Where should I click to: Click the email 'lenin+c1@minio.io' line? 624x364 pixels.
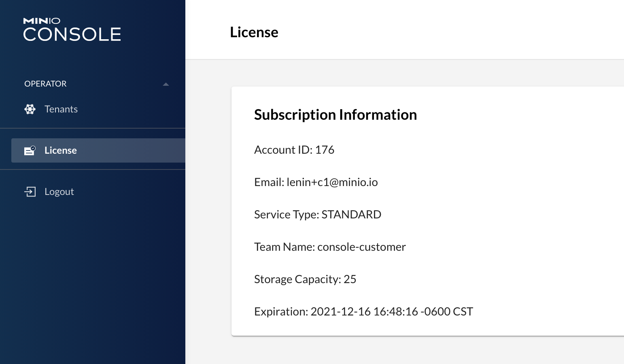[x=316, y=182]
